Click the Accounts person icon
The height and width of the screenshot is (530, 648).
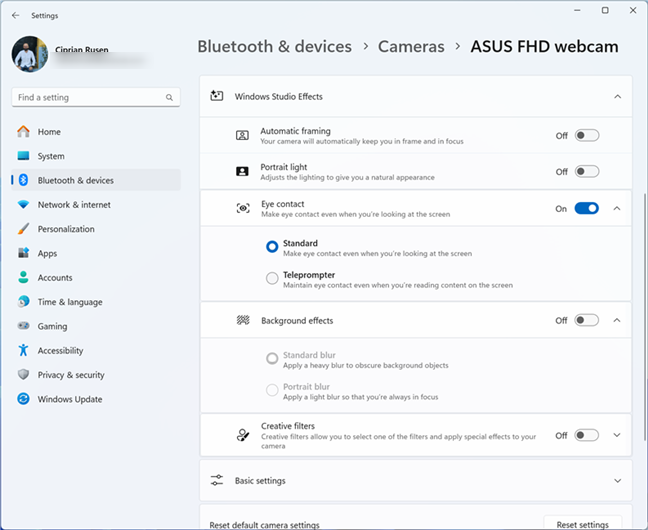[24, 277]
